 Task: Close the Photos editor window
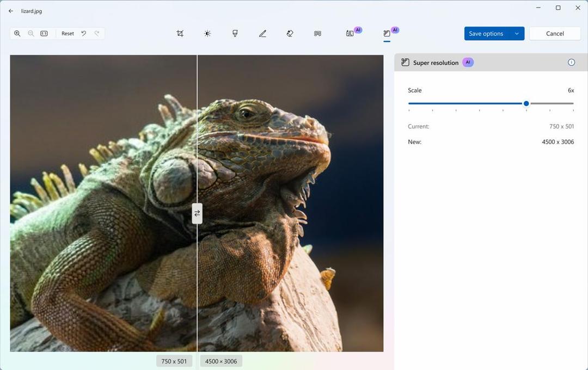pos(578,8)
